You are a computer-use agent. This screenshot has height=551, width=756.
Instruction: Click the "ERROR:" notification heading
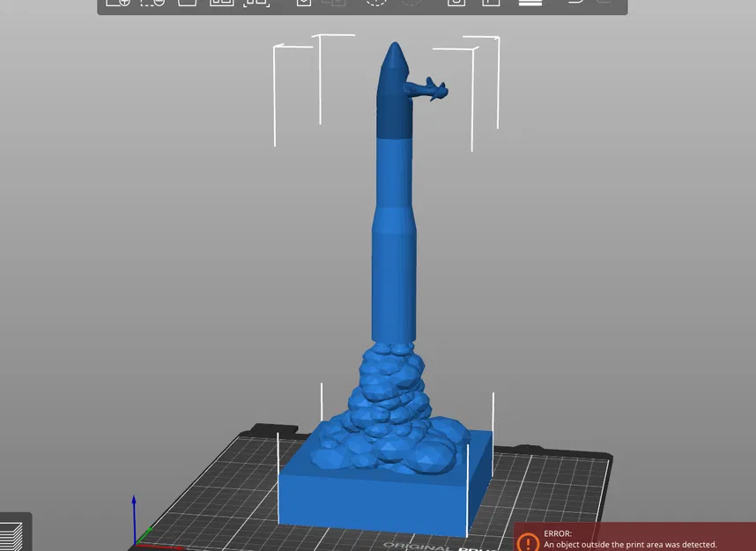point(558,533)
